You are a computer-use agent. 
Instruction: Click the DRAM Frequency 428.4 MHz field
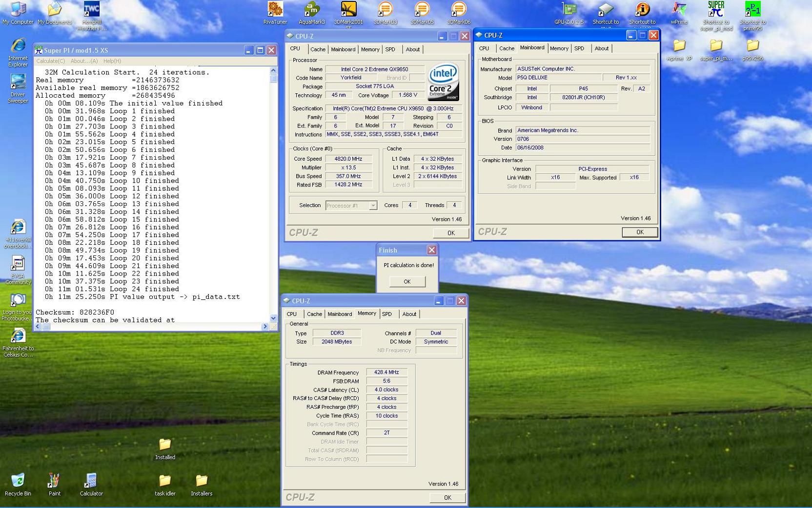point(386,372)
